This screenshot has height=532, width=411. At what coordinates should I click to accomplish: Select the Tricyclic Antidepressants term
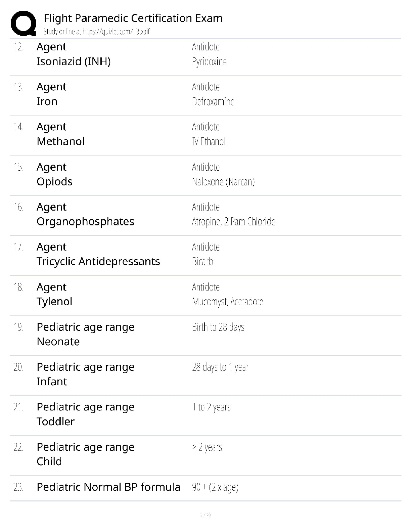98,262
